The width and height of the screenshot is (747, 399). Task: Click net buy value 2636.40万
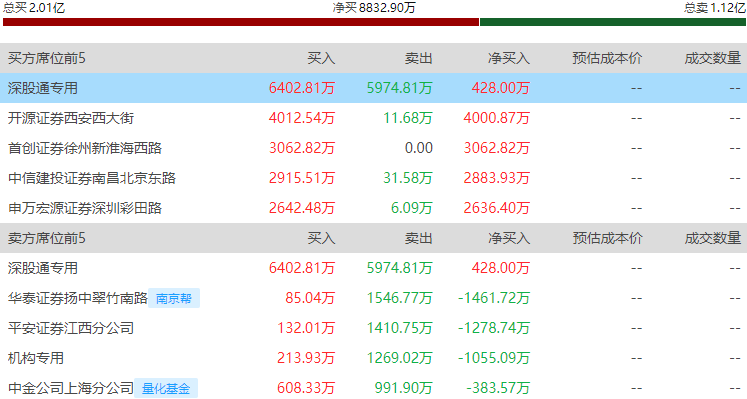coord(496,208)
